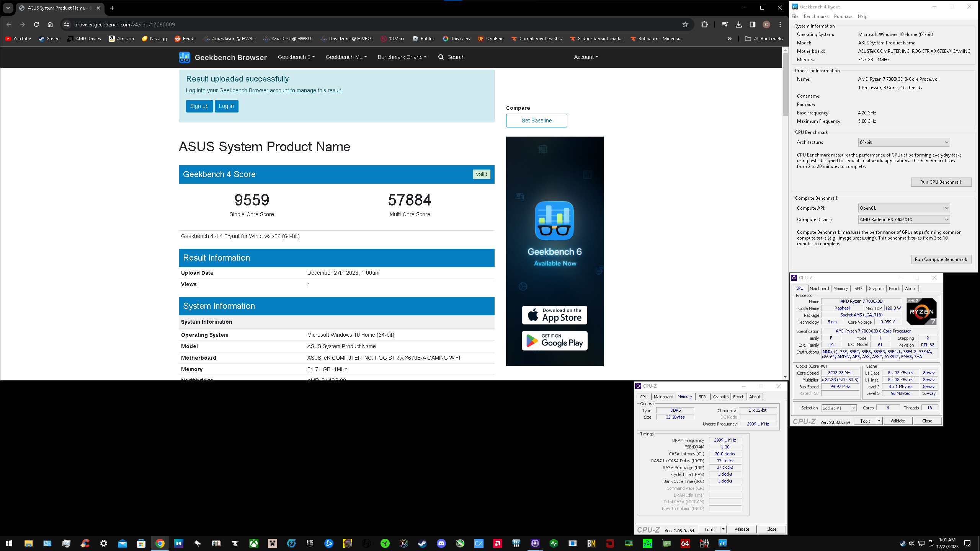Click the browser page vertical scrollbar
Viewport: 980px width, 551px height.
pyautogui.click(x=785, y=84)
